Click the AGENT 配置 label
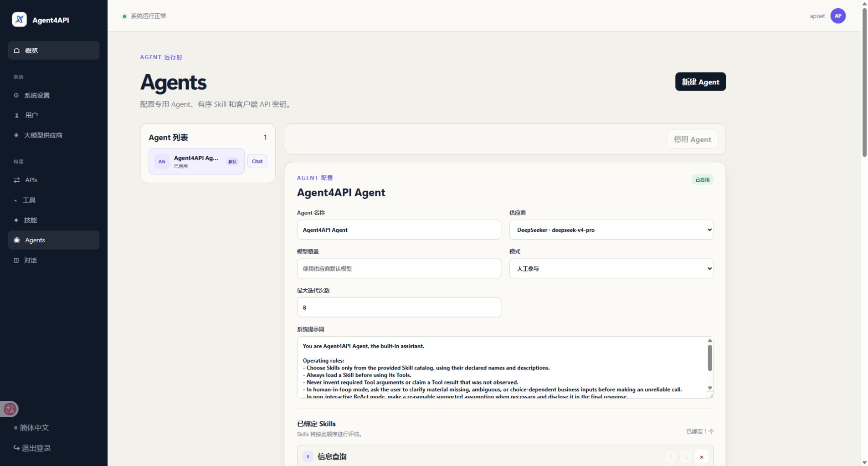The image size is (868, 466). click(x=315, y=178)
